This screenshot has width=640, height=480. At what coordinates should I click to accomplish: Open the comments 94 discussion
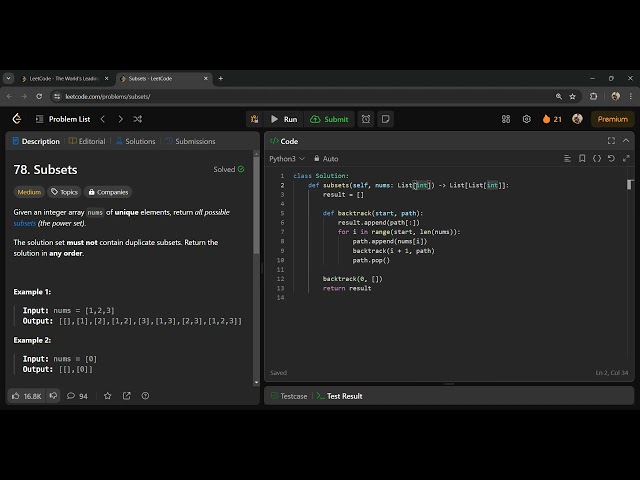pos(77,396)
